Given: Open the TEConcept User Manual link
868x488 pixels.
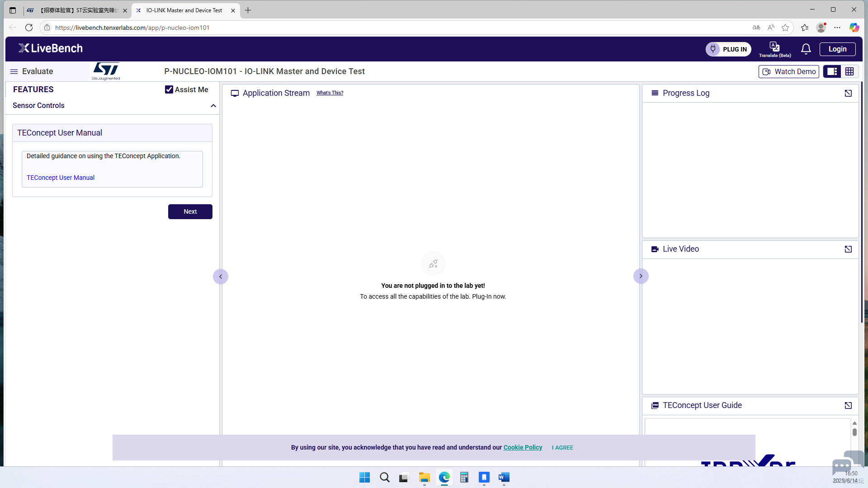Looking at the screenshot, I should (61, 178).
